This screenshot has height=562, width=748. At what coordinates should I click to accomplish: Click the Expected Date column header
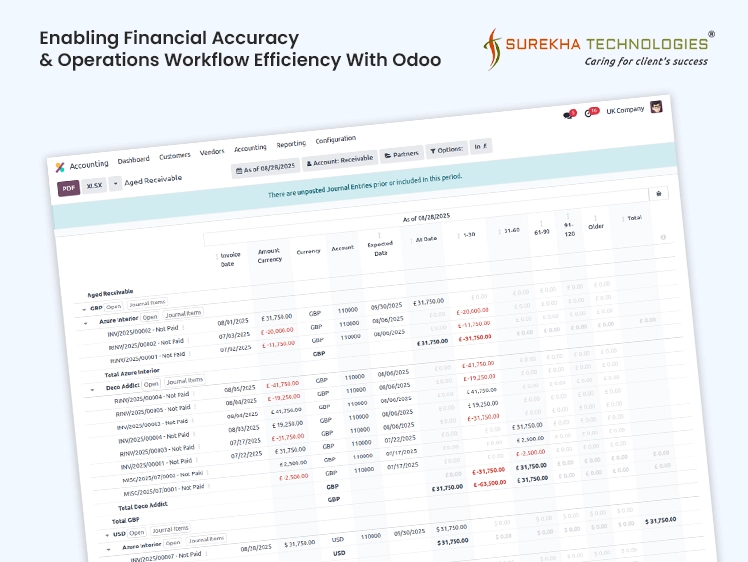tap(380, 248)
